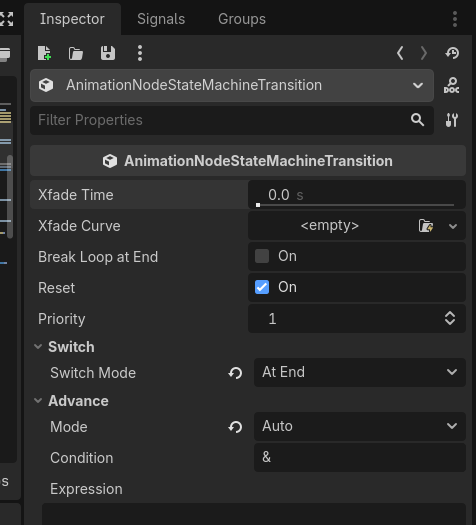
Task: Go to previous object in history
Action: (x=400, y=53)
